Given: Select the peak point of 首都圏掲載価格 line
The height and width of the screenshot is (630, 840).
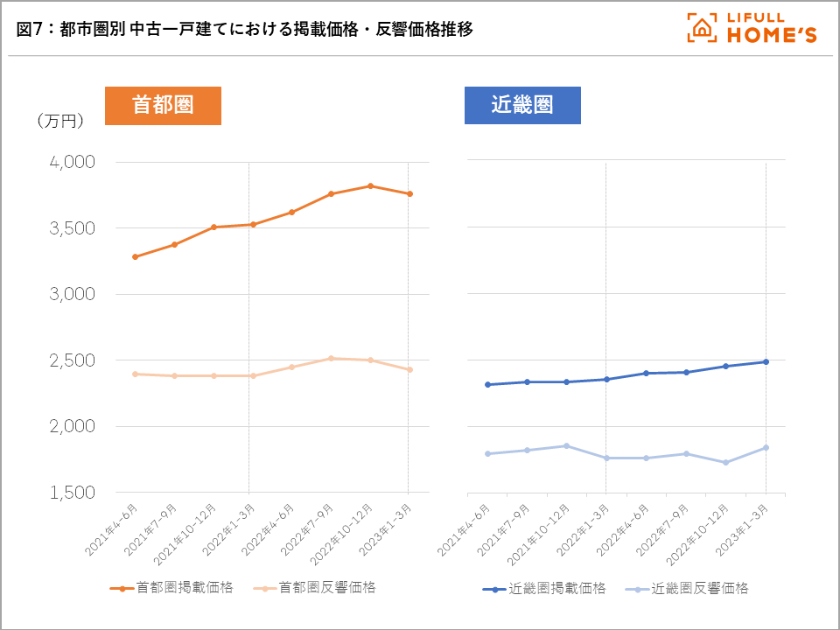Looking at the screenshot, I should (x=370, y=185).
